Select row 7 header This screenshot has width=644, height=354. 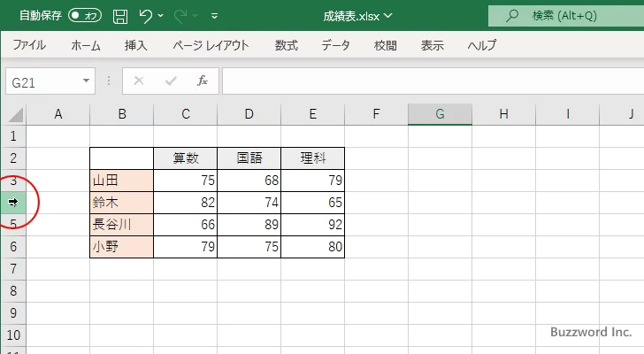(x=13, y=269)
